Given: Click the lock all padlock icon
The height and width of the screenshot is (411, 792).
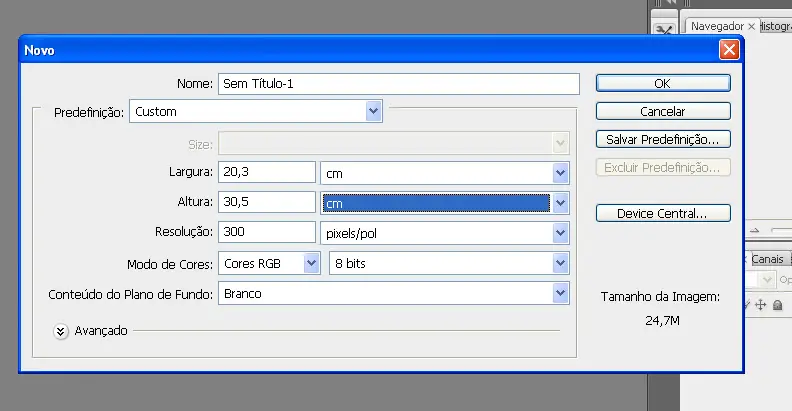Looking at the screenshot, I should coord(777,305).
